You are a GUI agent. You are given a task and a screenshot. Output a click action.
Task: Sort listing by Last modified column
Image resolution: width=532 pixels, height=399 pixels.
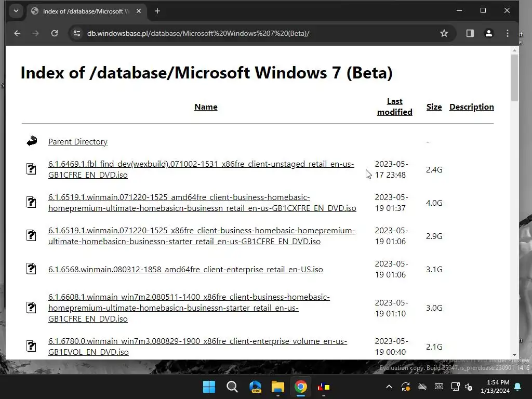point(395,107)
